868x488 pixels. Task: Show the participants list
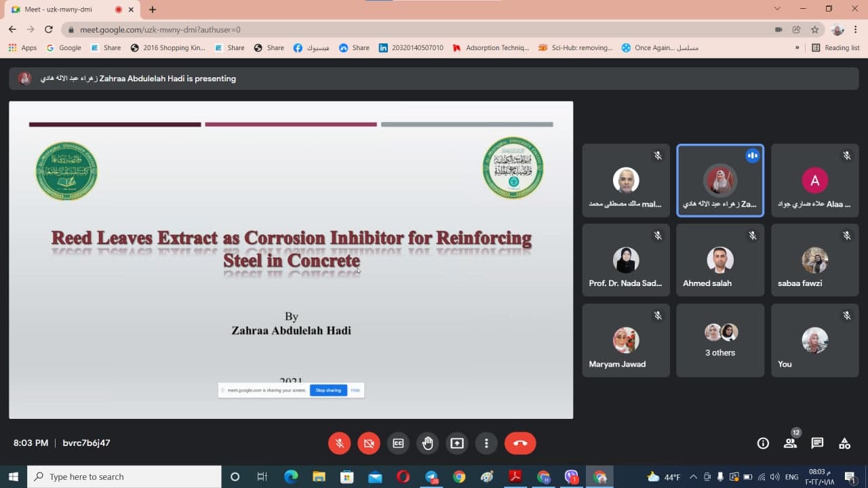coord(790,443)
